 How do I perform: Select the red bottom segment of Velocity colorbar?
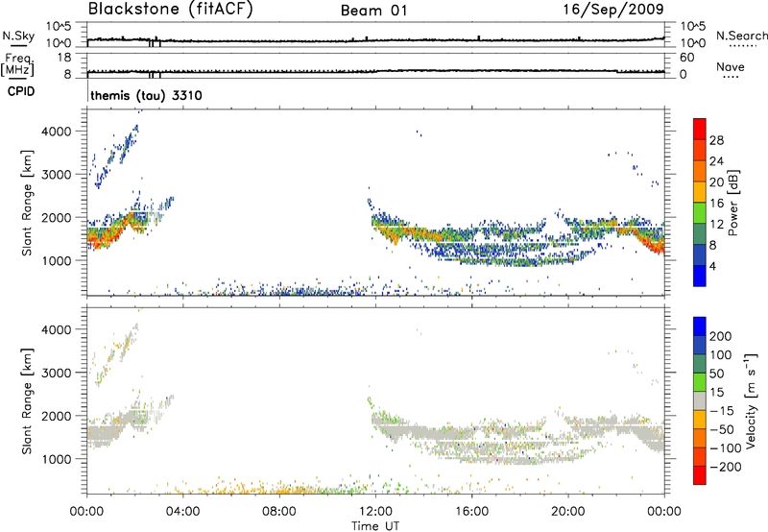(x=700, y=475)
